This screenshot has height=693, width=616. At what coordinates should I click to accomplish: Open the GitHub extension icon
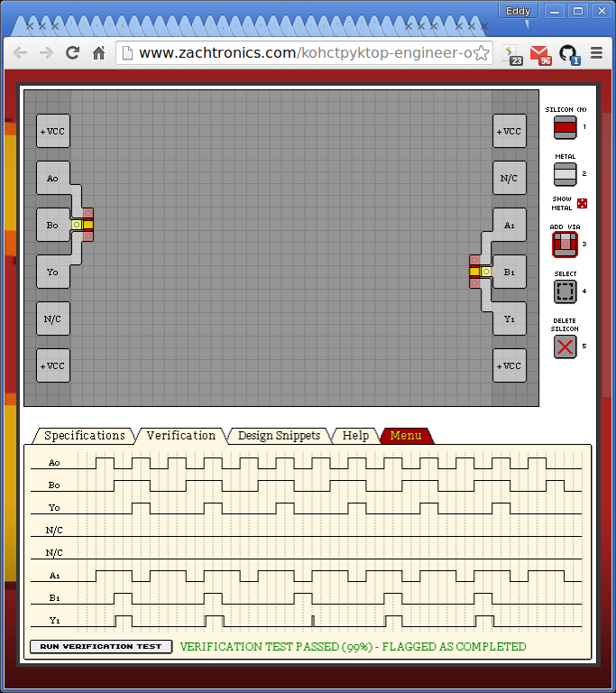(568, 53)
